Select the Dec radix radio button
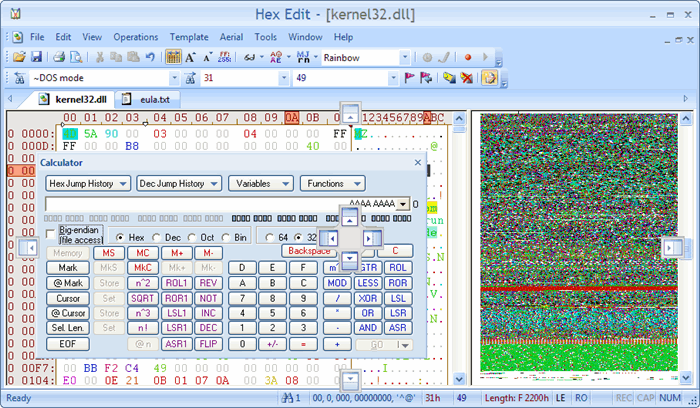This screenshot has height=408, width=700. (156, 237)
